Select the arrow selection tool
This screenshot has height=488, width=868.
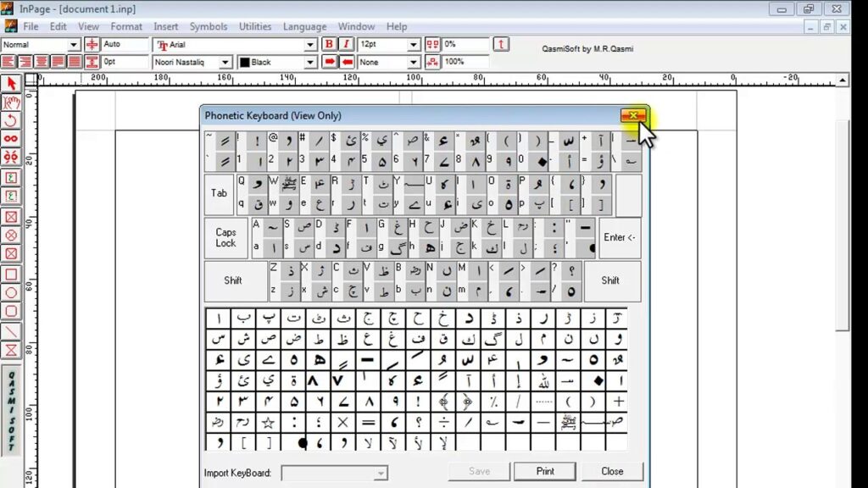click(11, 82)
